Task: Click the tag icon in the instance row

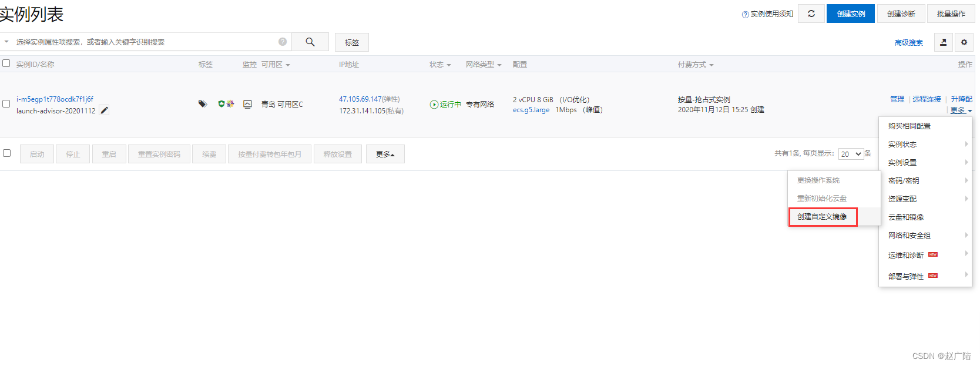Action: point(203,104)
